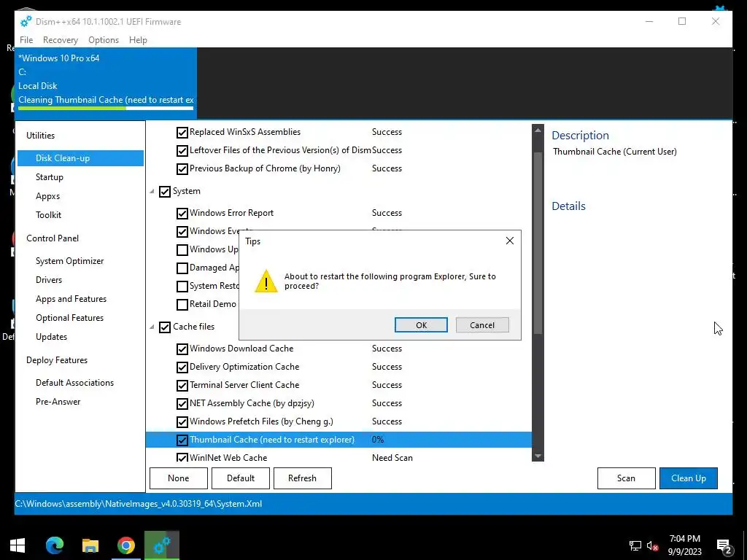This screenshot has height=560, width=747.
Task: Collapse the System group
Action: pyautogui.click(x=152, y=192)
